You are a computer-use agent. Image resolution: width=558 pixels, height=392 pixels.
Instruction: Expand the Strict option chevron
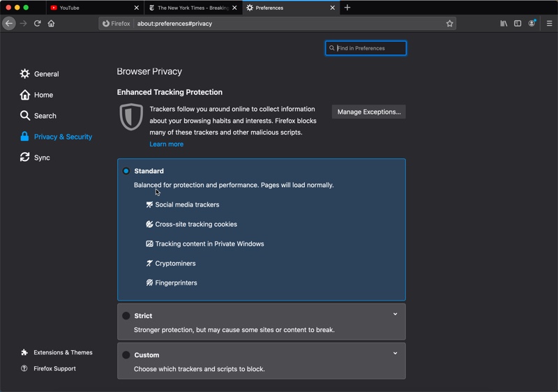[x=395, y=314]
